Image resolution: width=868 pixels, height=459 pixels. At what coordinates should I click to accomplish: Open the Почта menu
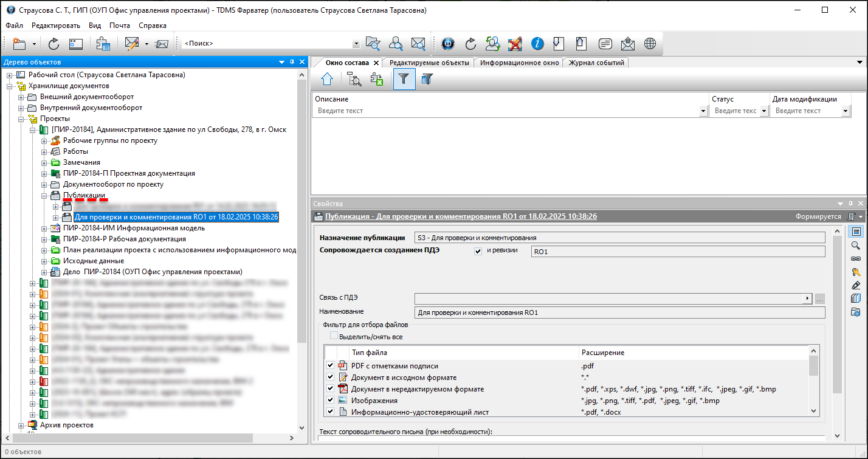pyautogui.click(x=120, y=26)
